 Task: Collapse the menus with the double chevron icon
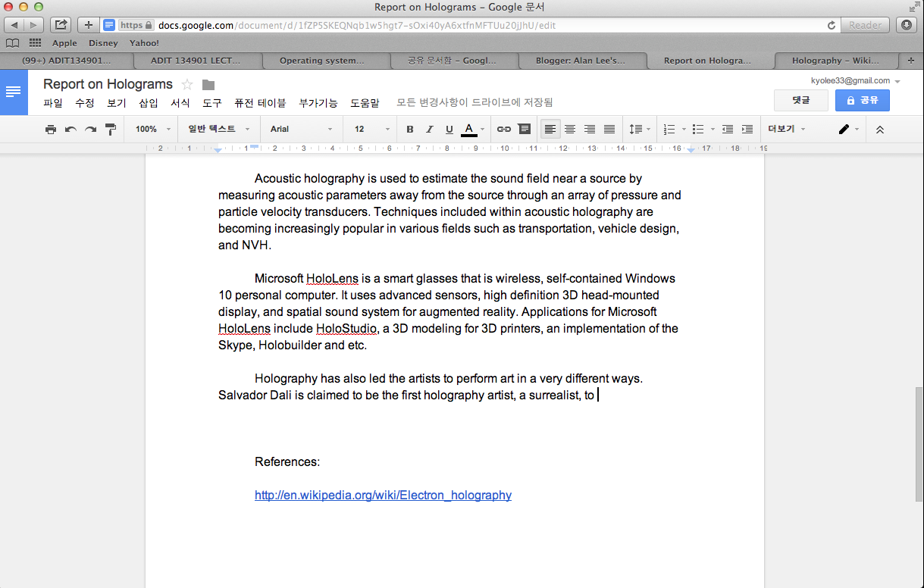pos(880,130)
